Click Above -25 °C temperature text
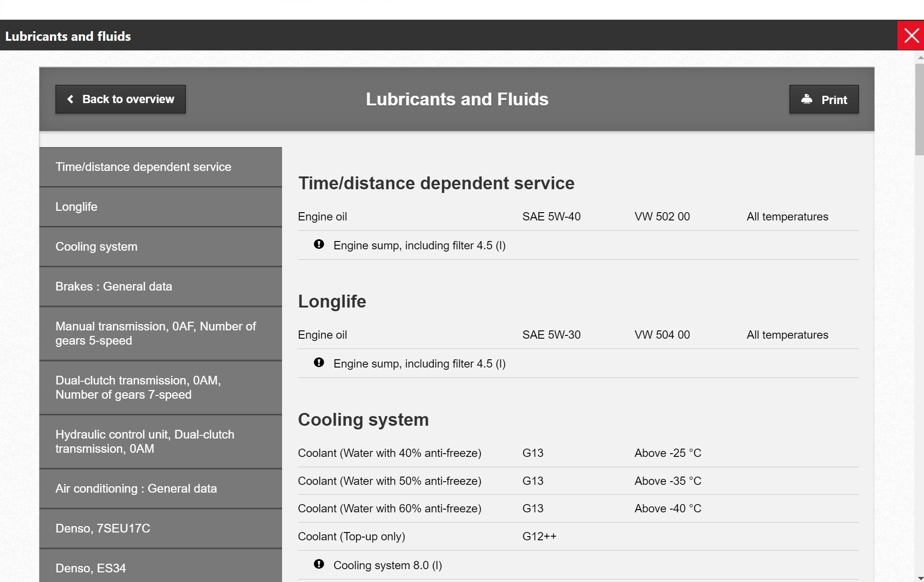Viewport: 924px width, 582px height. click(x=668, y=453)
